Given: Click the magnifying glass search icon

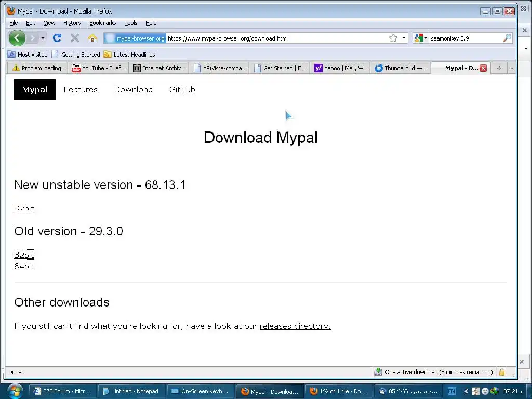Looking at the screenshot, I should point(507,38).
